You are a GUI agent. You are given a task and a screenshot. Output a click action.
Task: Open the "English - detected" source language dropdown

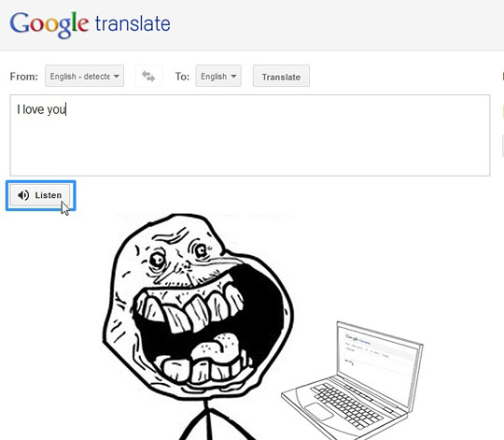(84, 77)
